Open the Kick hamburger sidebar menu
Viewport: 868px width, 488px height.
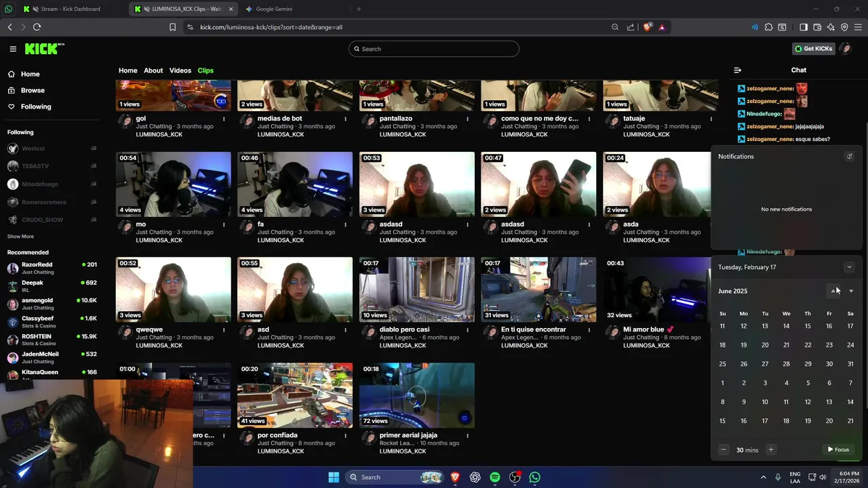13,49
